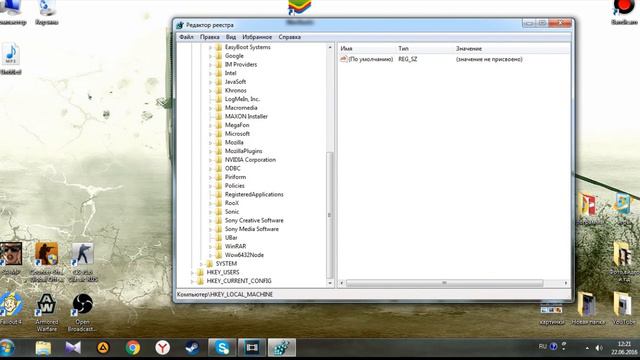The image size is (640, 360).
Task: Open the Избранное menu
Action: coord(257,37)
